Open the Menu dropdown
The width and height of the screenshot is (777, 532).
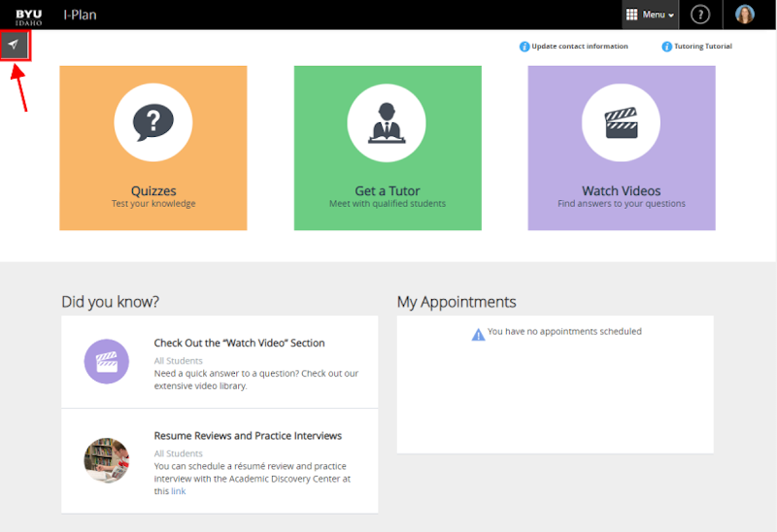(x=650, y=15)
